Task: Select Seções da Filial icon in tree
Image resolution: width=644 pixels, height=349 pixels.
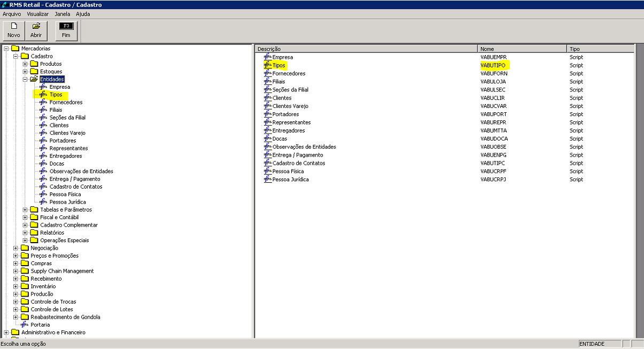Action: click(43, 118)
